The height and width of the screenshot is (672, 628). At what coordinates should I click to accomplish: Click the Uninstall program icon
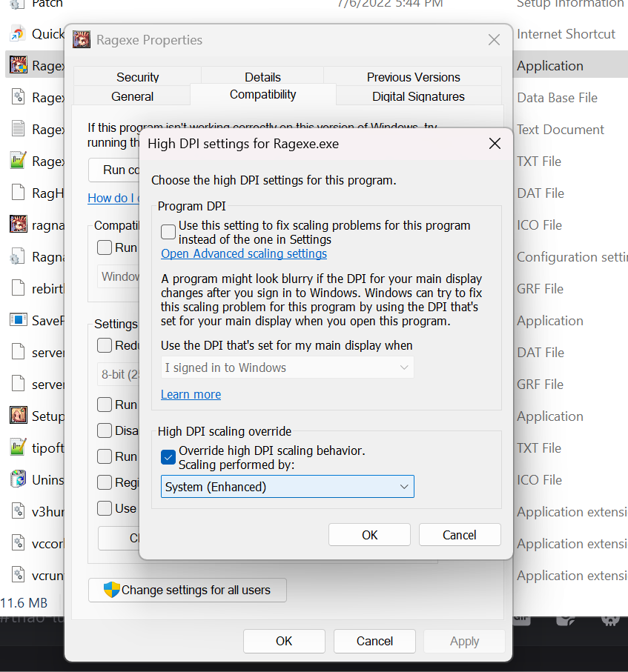point(17,479)
